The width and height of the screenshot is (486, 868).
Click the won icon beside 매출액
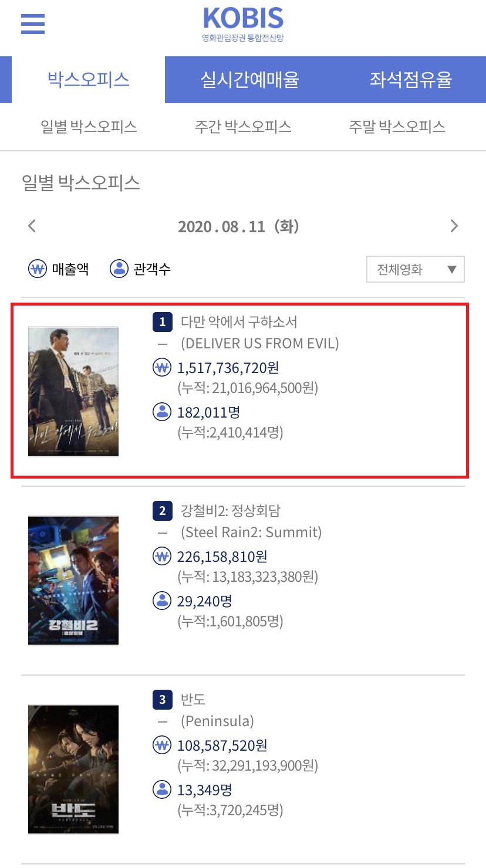(x=37, y=269)
